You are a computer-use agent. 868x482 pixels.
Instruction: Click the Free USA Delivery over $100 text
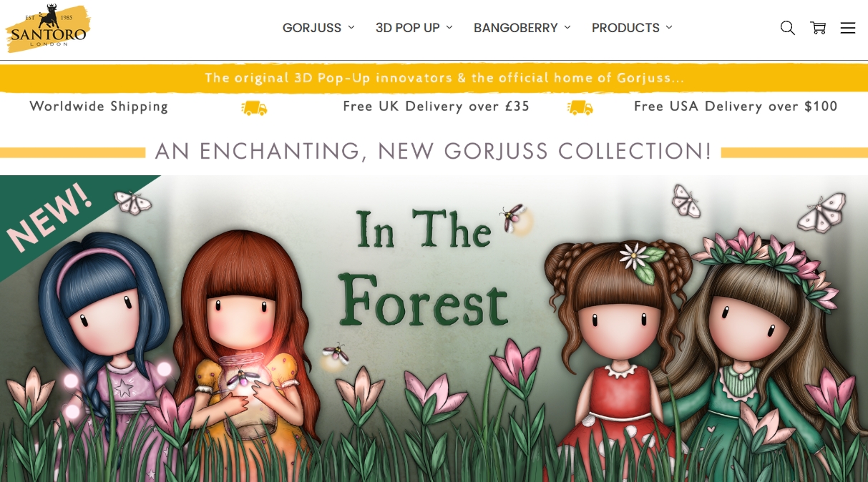tap(736, 107)
